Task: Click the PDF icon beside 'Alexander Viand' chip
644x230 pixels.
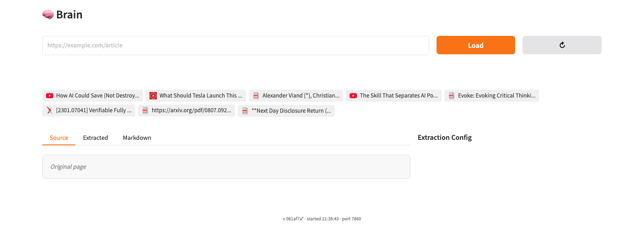Action: point(256,96)
